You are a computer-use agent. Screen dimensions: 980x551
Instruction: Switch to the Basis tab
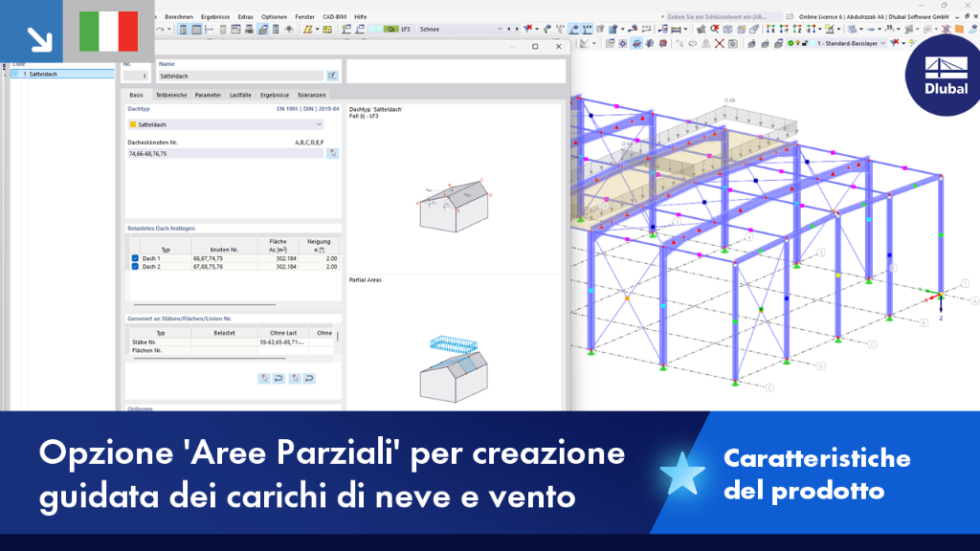click(x=136, y=95)
